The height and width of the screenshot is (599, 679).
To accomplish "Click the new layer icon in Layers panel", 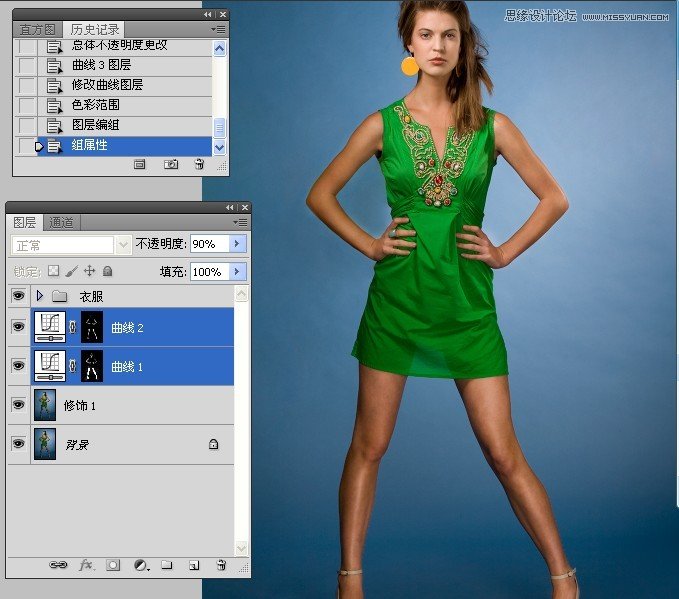I will tap(194, 565).
